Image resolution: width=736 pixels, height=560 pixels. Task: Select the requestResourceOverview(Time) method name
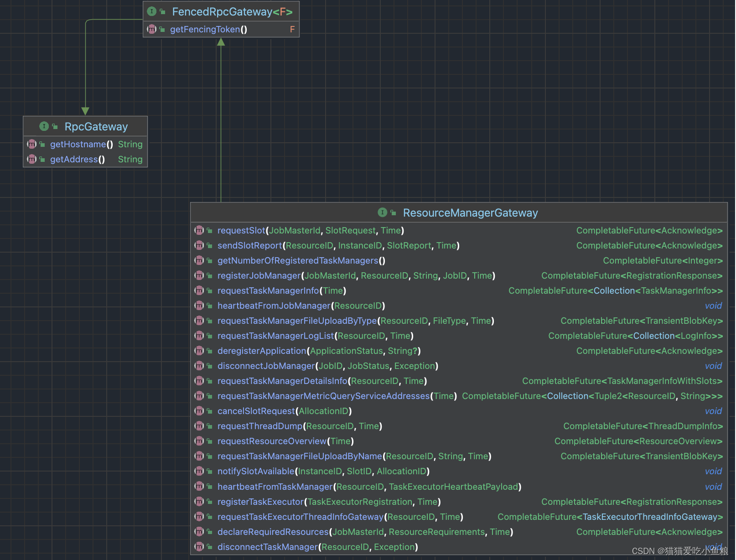(286, 441)
